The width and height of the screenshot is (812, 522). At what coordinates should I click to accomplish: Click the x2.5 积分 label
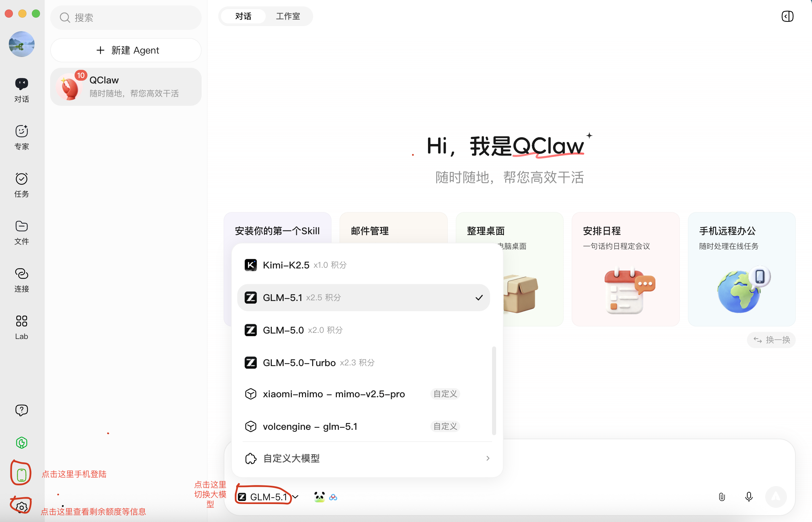[323, 298]
